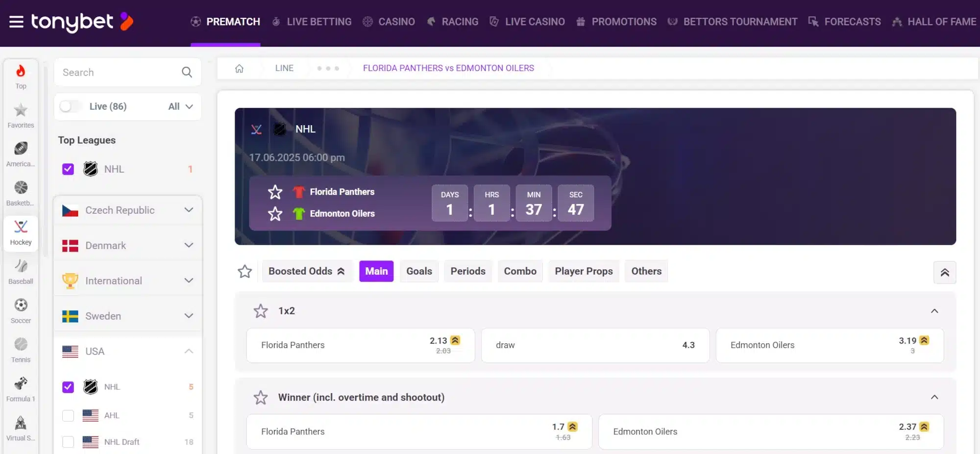Open the RACING section
980x454 pixels.
click(x=452, y=22)
